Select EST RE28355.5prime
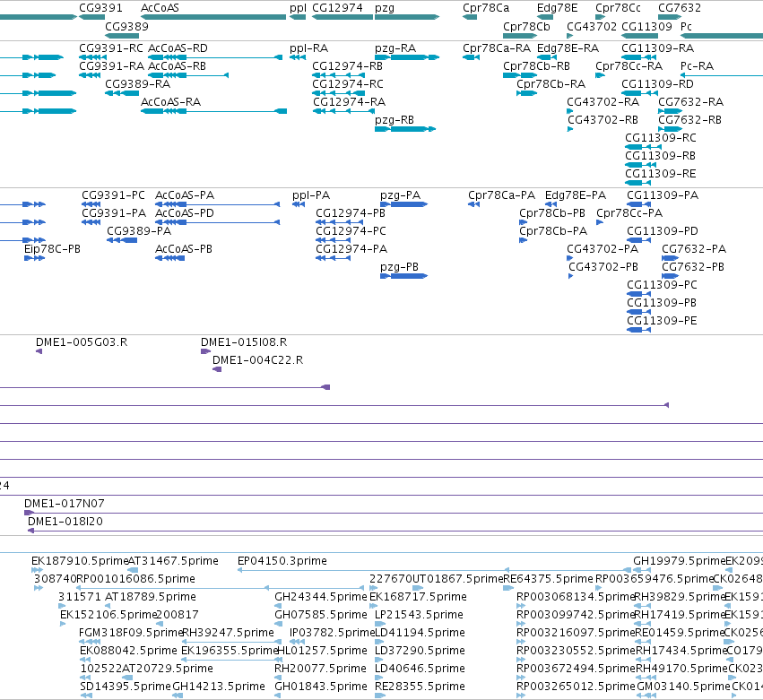The width and height of the screenshot is (763, 700). 380,696
